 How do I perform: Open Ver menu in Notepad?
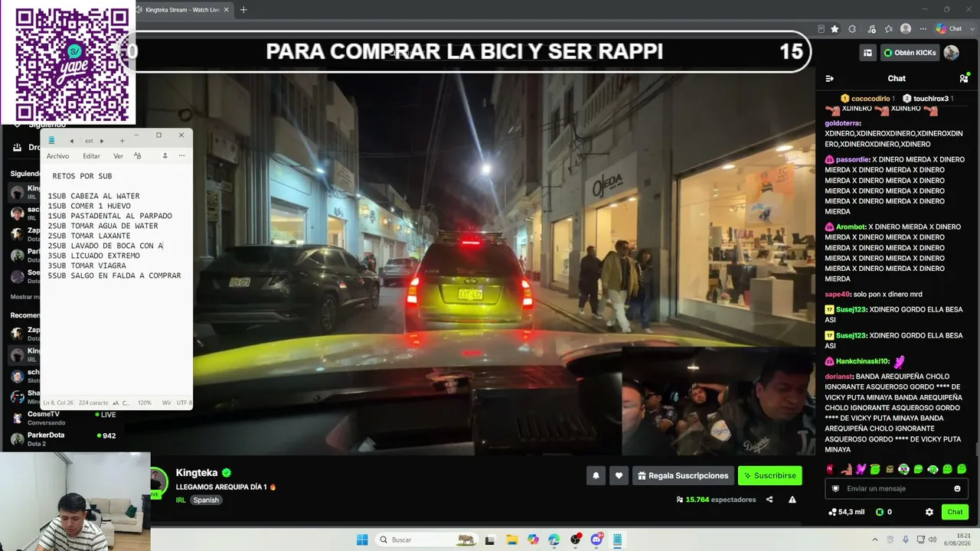(118, 156)
